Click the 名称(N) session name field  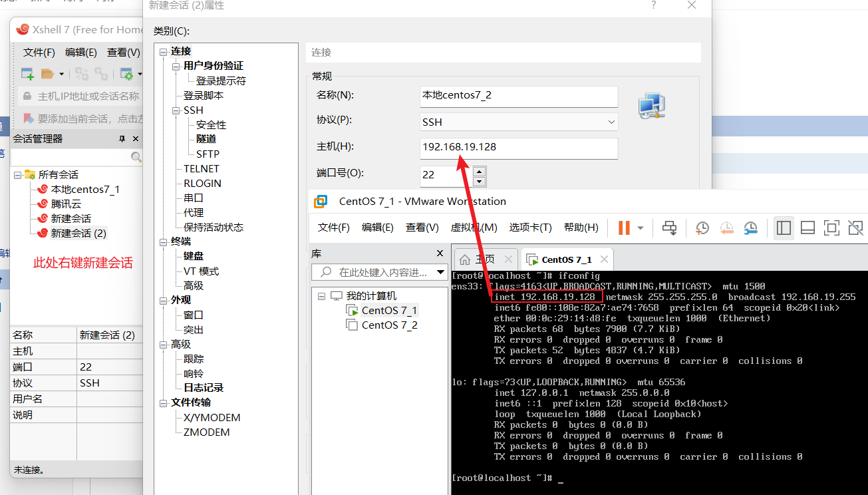tap(519, 96)
